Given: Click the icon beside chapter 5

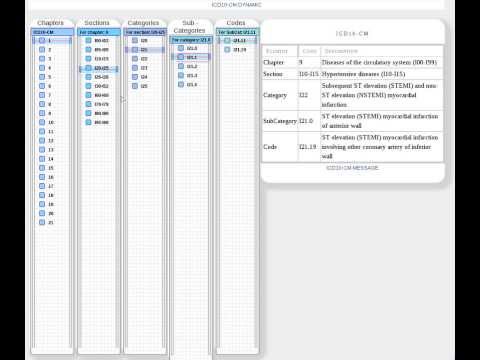Looking at the screenshot, I should tap(42, 77).
